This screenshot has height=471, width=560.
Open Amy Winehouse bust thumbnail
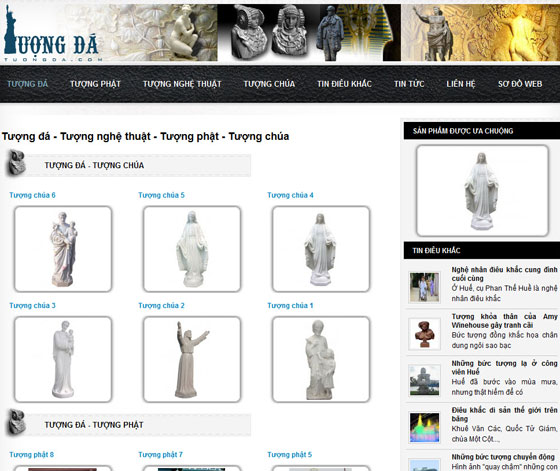[x=424, y=334]
